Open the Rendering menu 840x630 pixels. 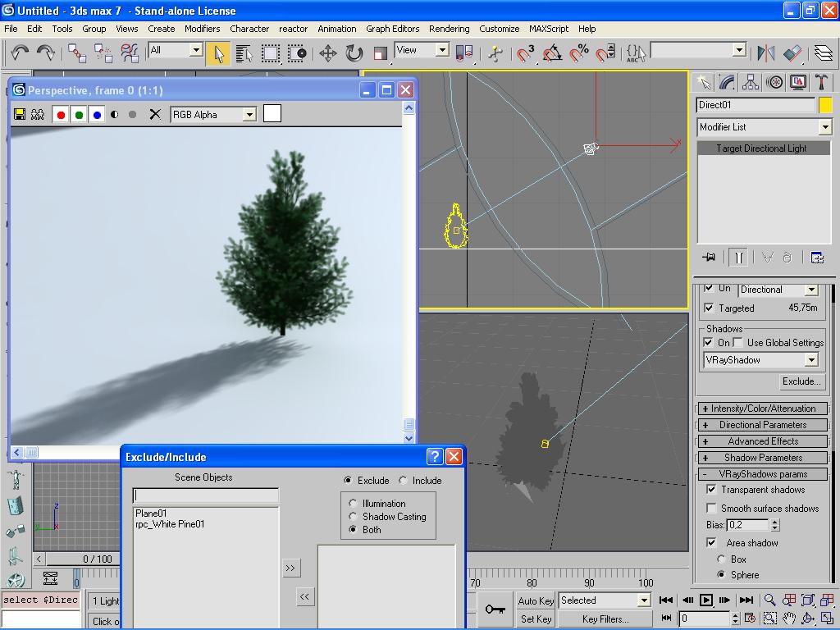coord(450,29)
